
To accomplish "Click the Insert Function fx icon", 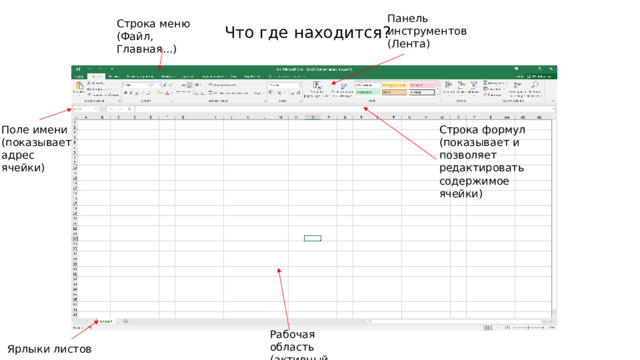I will 129,109.
